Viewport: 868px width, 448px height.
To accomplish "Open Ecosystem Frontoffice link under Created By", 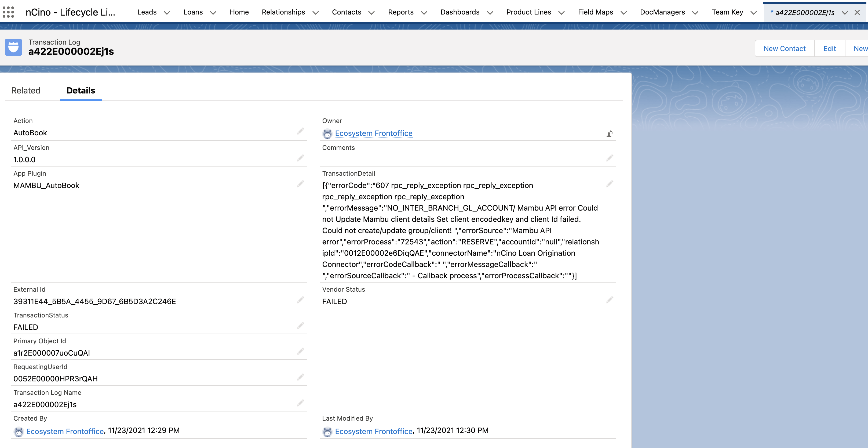I will pyautogui.click(x=64, y=431).
